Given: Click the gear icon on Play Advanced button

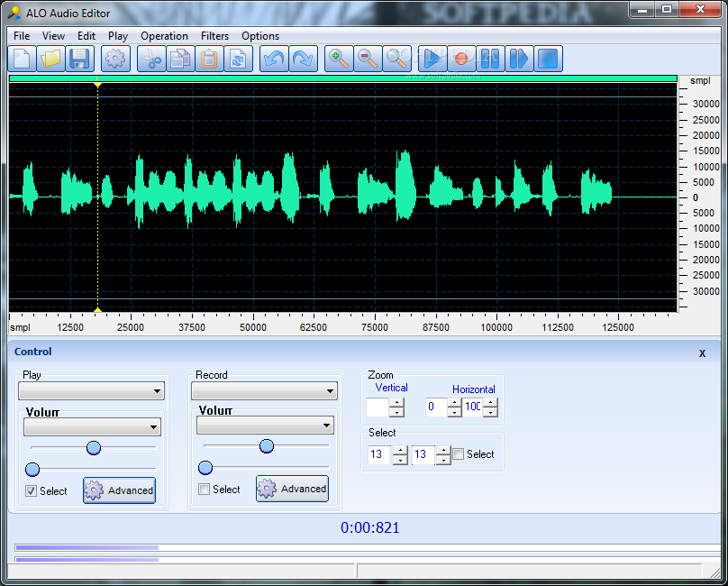Looking at the screenshot, I should pyautogui.click(x=95, y=490).
